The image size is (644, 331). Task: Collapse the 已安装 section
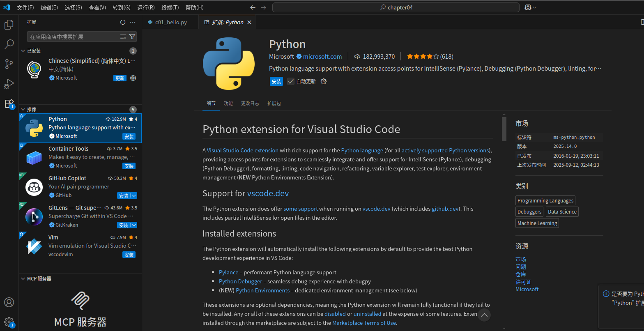click(23, 51)
